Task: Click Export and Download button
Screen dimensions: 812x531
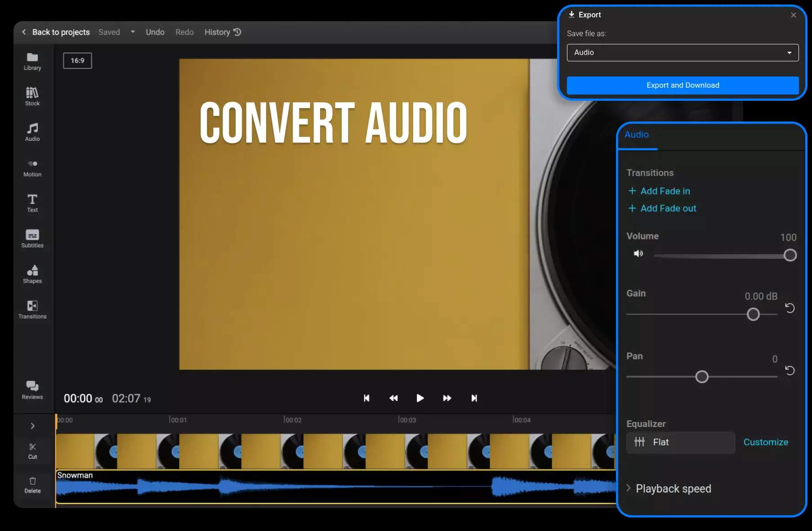Action: [x=683, y=85]
